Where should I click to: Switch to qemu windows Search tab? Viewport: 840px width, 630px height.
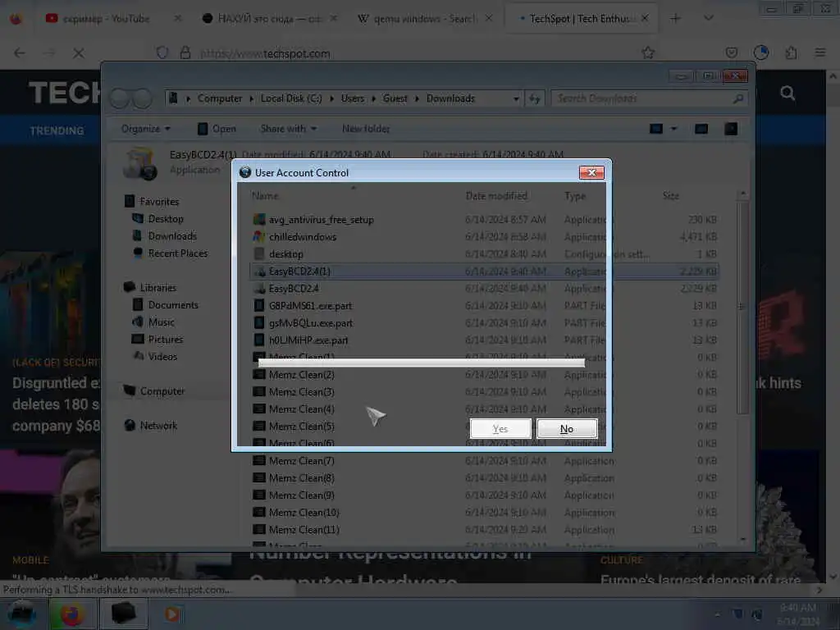click(x=426, y=19)
